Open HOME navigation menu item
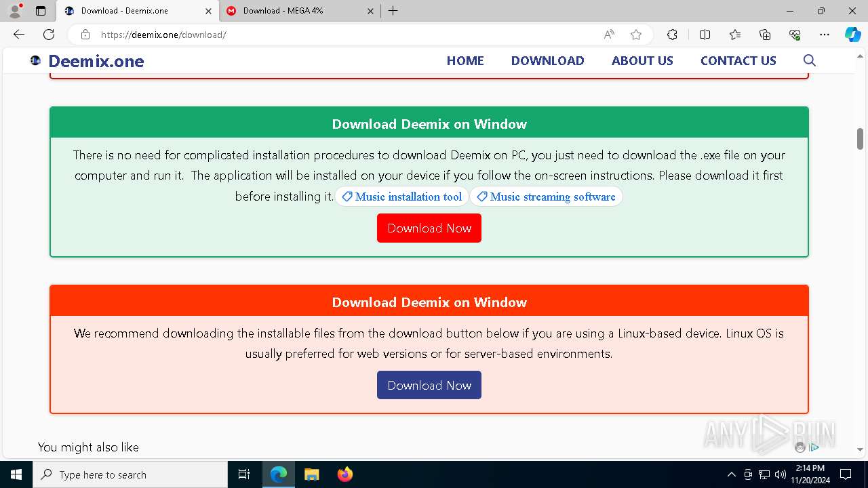The image size is (868, 488). click(x=465, y=60)
